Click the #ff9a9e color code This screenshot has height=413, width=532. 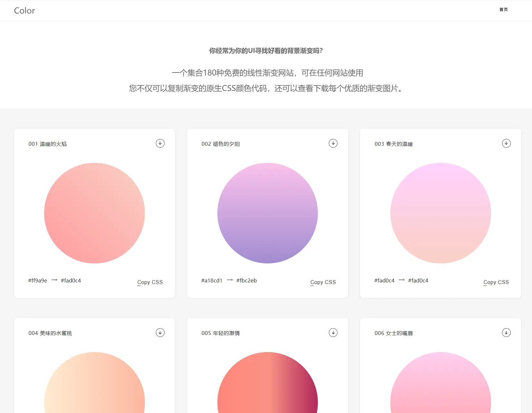pos(38,280)
